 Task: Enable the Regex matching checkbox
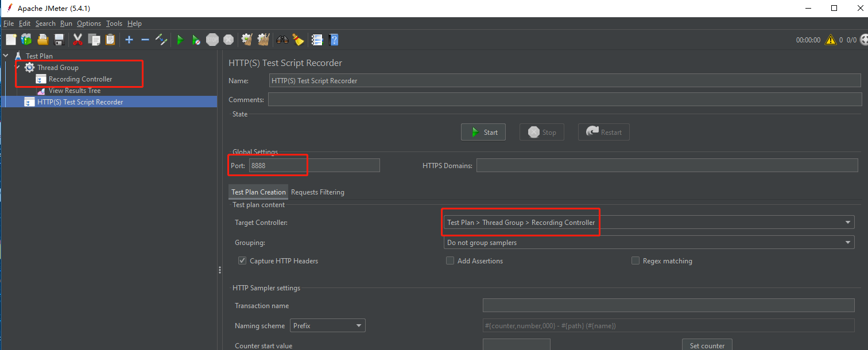(x=635, y=260)
